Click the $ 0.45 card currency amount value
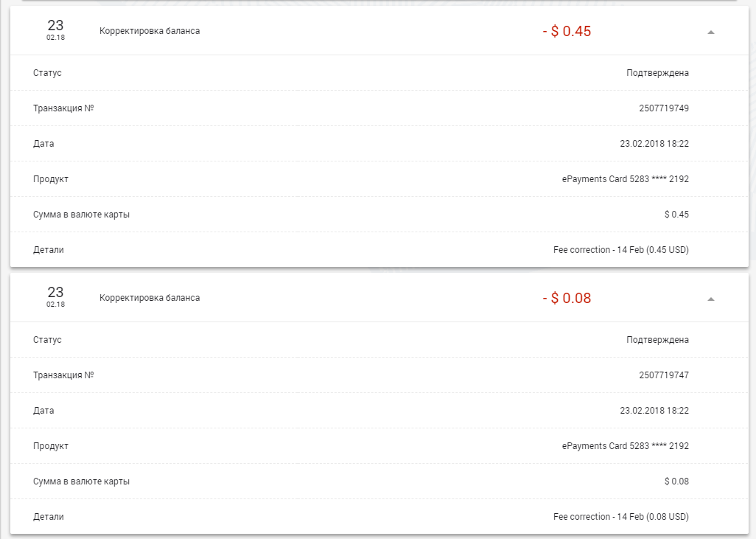The image size is (756, 539). tap(676, 215)
